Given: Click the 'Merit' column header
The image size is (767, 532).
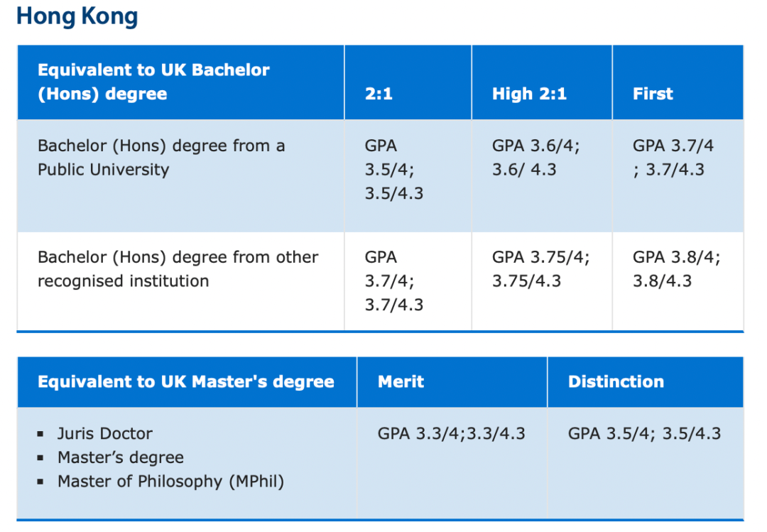Looking at the screenshot, I should [x=401, y=381].
